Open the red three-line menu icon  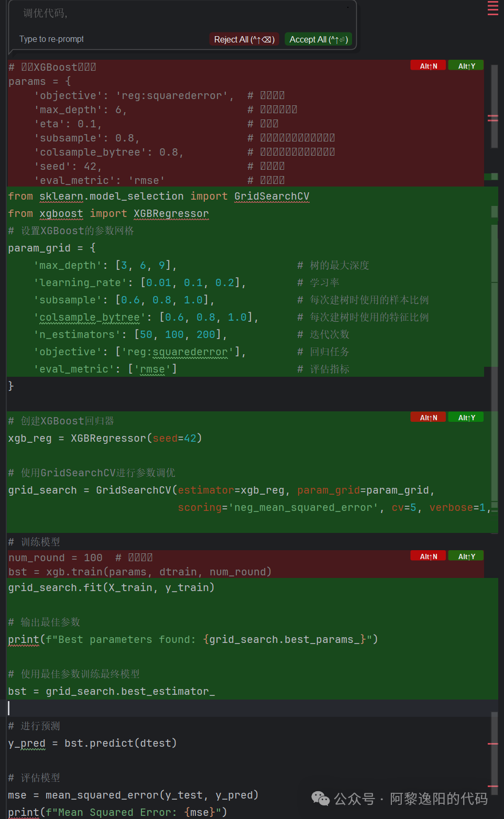pyautogui.click(x=493, y=8)
